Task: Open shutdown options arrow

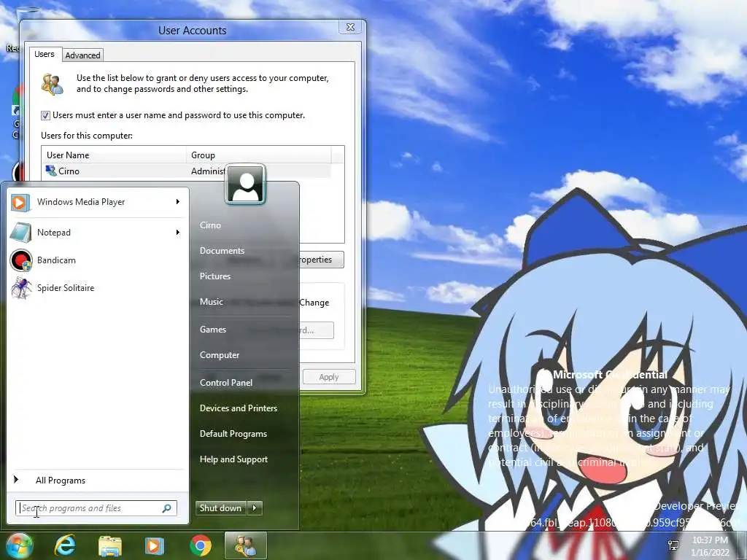Action: coord(255,508)
